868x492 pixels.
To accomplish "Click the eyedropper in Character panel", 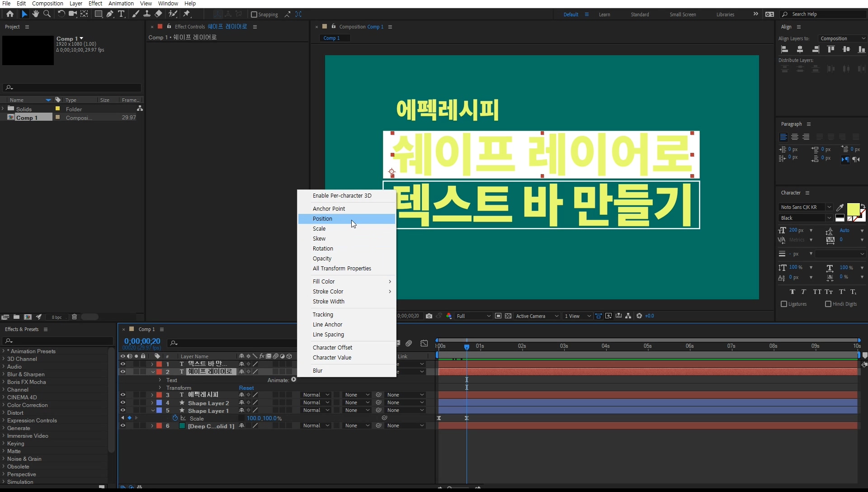I will point(840,207).
